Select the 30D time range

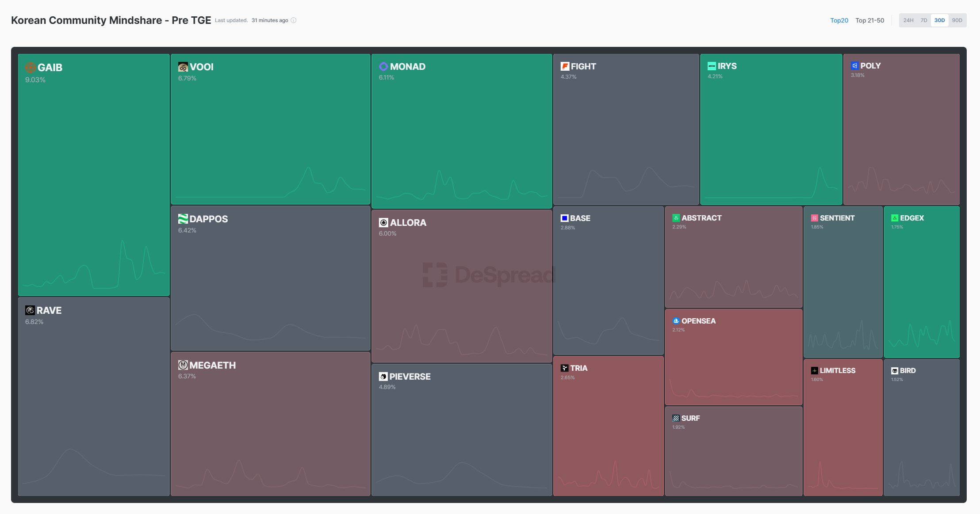[939, 20]
